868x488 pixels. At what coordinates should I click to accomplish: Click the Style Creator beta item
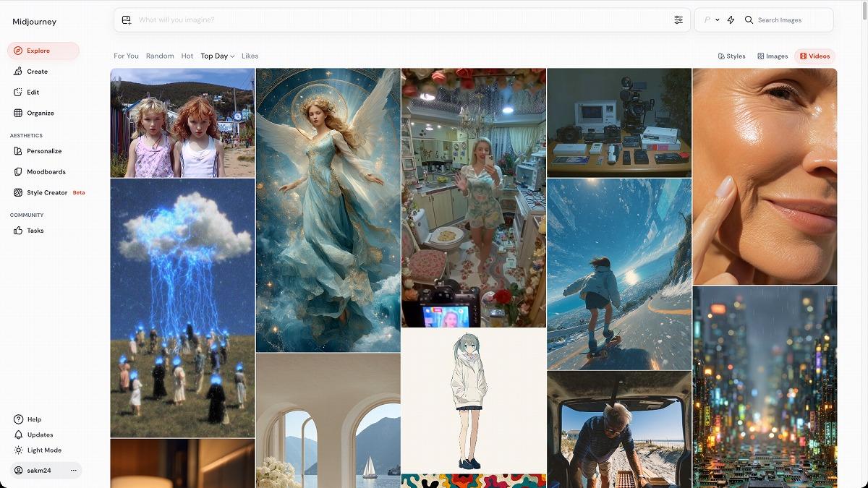pos(47,193)
